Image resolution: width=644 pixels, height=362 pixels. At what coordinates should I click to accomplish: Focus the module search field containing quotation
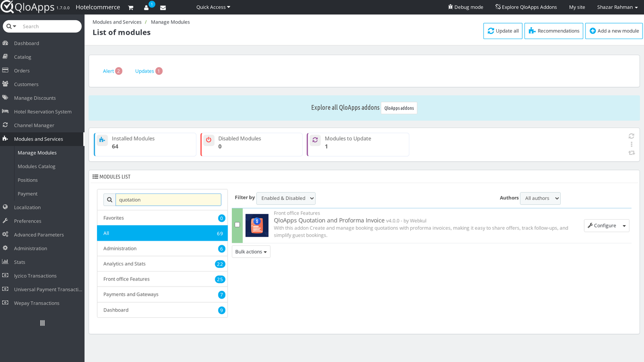[x=168, y=200]
